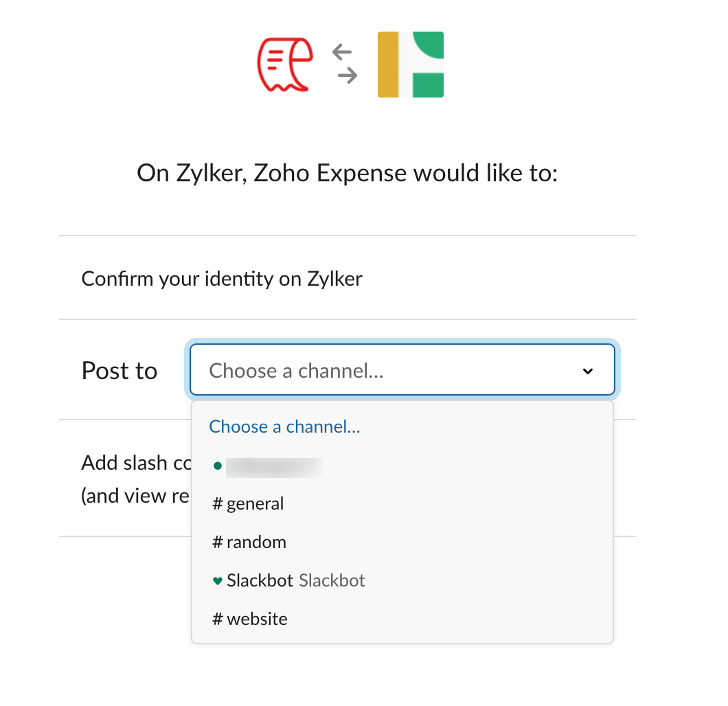Click the Zoho Expense would like to heading
728x706 pixels.
348,173
